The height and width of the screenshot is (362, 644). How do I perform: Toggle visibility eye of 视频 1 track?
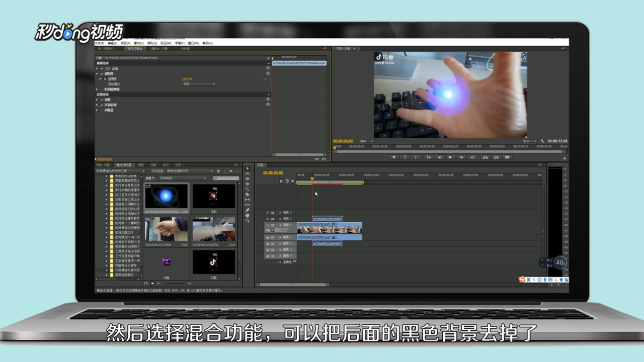268,225
